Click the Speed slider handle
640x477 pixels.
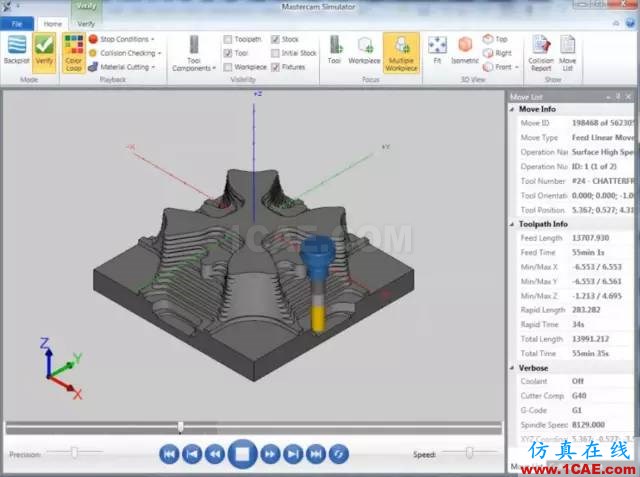point(469,452)
